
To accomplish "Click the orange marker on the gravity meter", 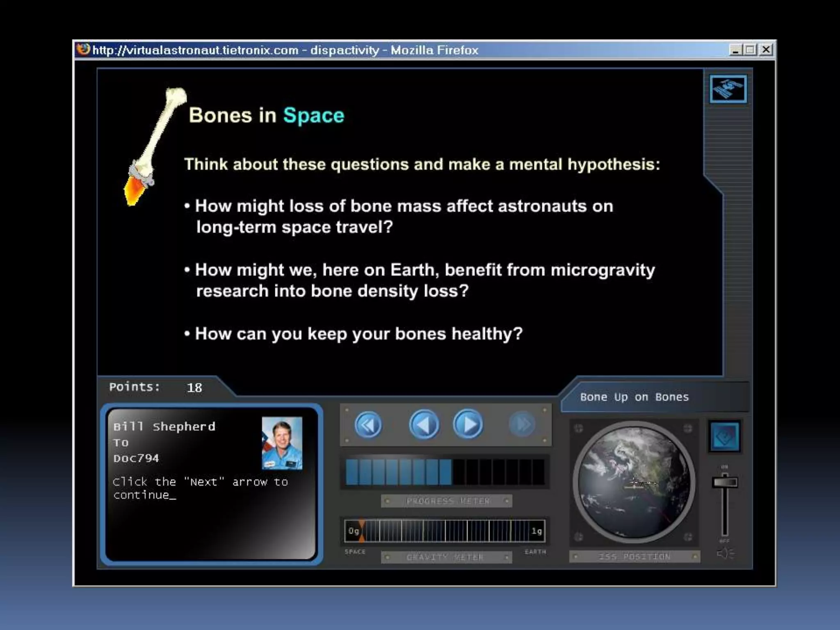I will coord(361,531).
